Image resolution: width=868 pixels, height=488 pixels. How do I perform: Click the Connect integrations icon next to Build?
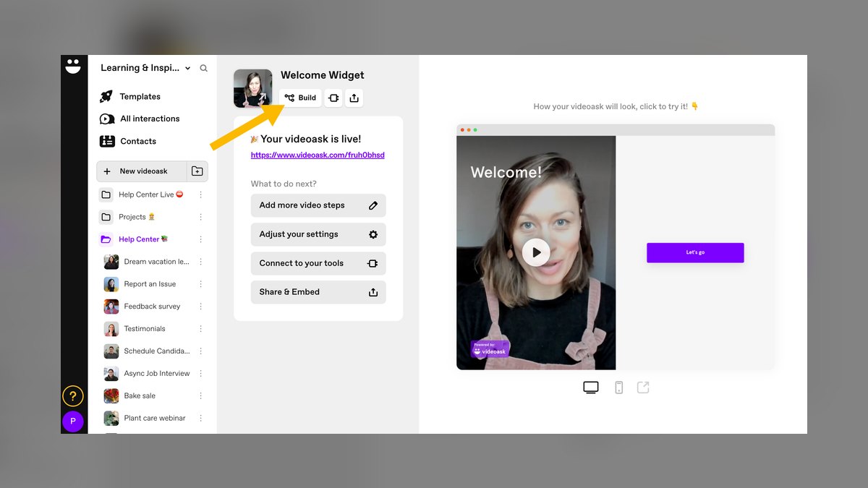pos(333,98)
